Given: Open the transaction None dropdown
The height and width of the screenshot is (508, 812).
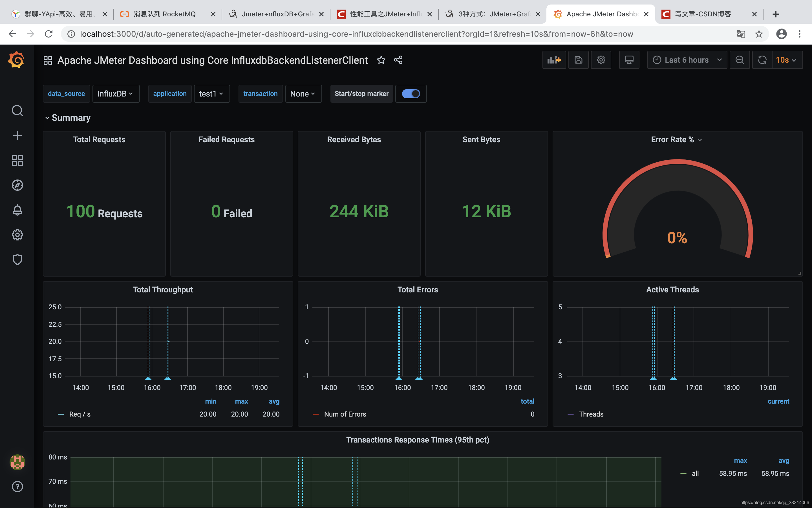Looking at the screenshot, I should tap(303, 94).
